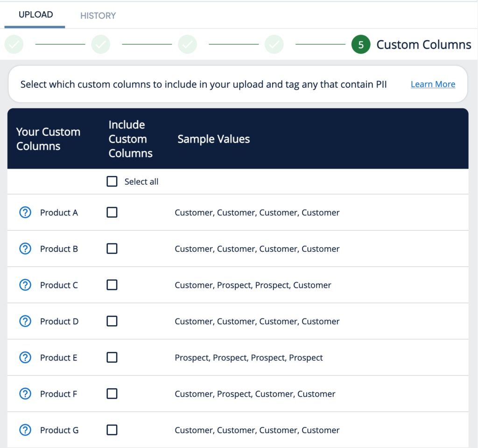This screenshot has width=478, height=448.
Task: Switch to the HISTORY tab
Action: tap(98, 15)
